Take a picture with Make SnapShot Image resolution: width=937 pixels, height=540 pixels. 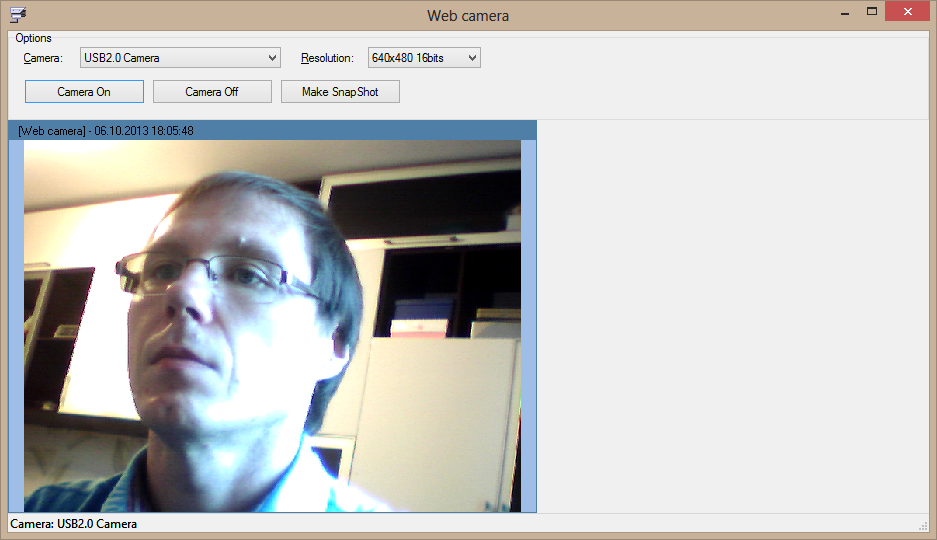[x=340, y=92]
